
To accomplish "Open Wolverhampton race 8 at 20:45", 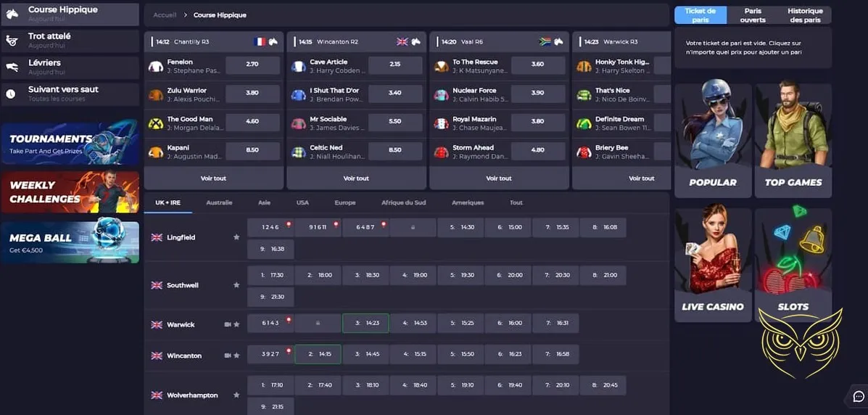I will [603, 385].
